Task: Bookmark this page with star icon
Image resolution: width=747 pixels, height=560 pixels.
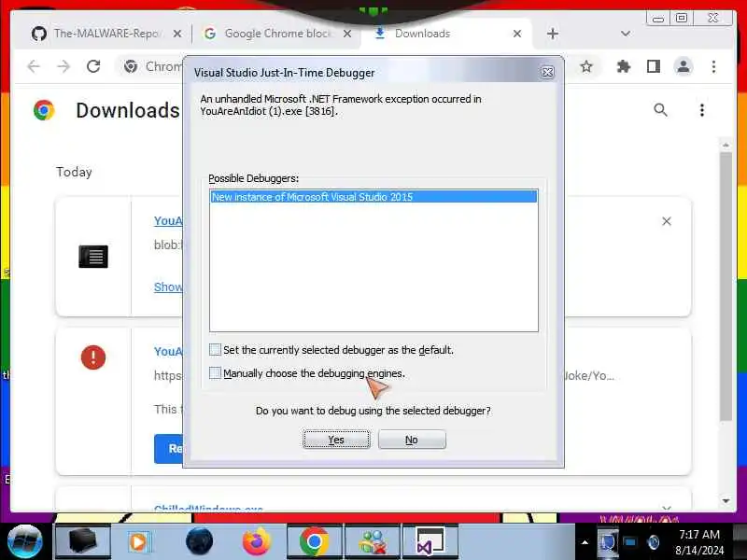Action: point(586,66)
